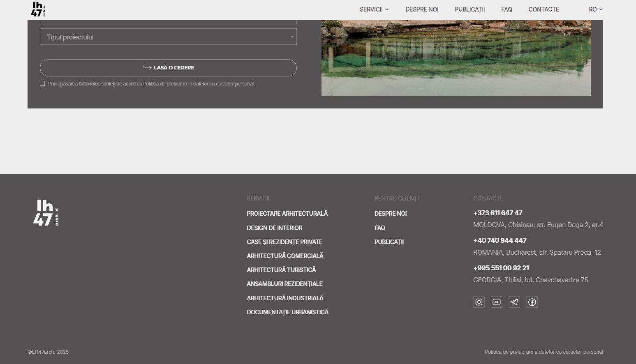This screenshot has height=364, width=636.
Task: Open ARHITECTURĂ INDUSTRIALĂ footer link
Action: [x=285, y=298]
